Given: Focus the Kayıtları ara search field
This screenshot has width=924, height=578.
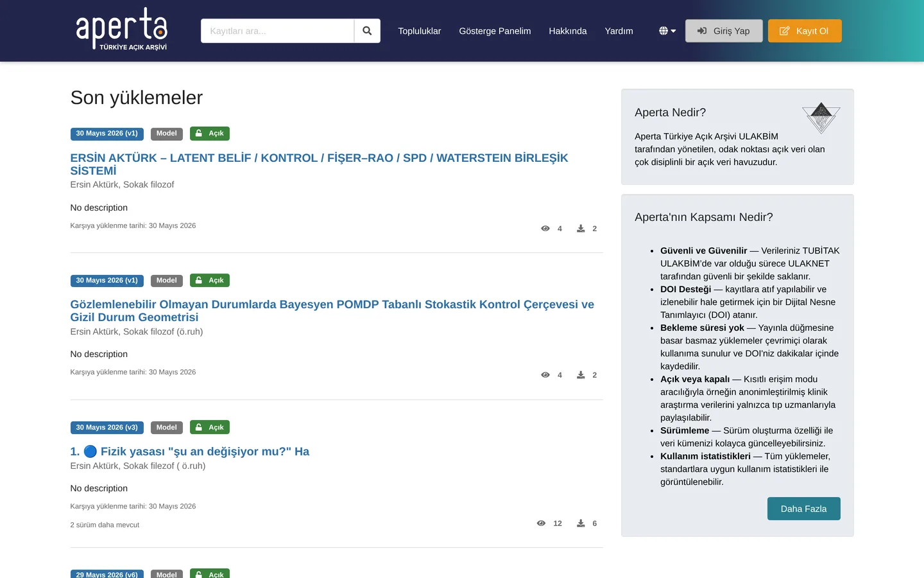Looking at the screenshot, I should pos(277,31).
